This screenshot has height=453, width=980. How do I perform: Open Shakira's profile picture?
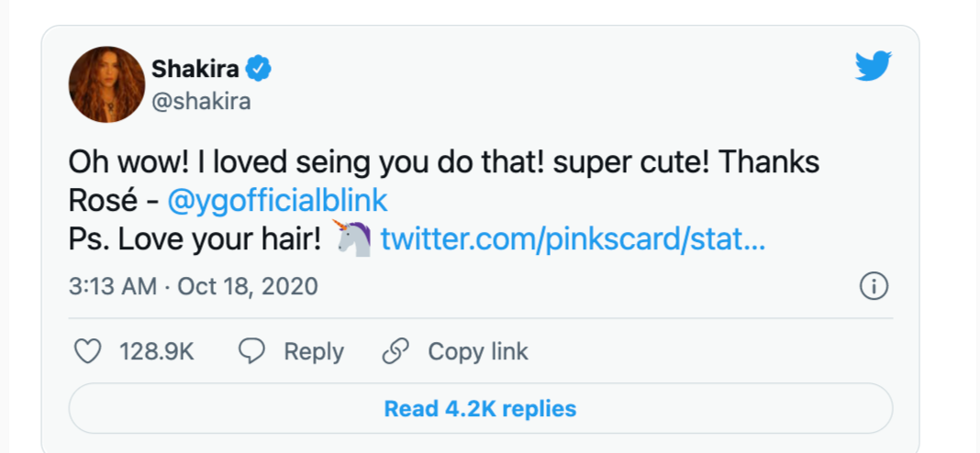coord(106,84)
